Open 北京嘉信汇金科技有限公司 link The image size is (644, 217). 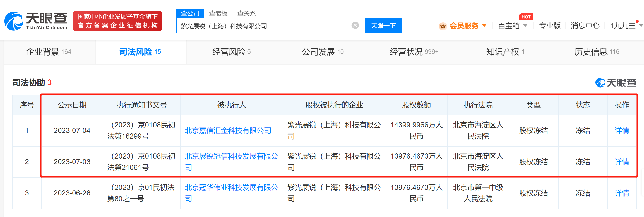(228, 131)
